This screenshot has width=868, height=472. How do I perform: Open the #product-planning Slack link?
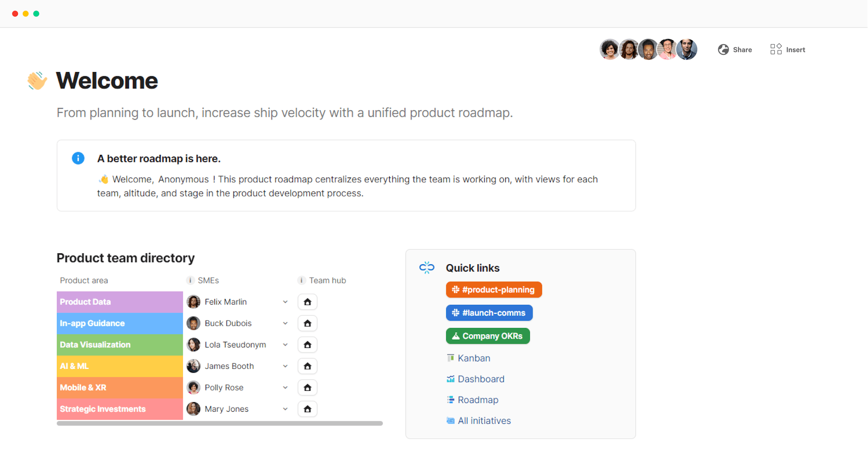pos(494,290)
